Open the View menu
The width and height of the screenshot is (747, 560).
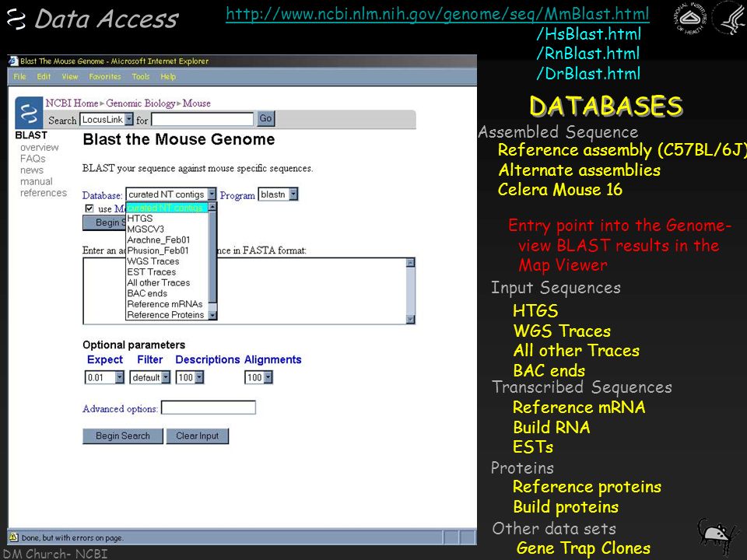coord(69,77)
